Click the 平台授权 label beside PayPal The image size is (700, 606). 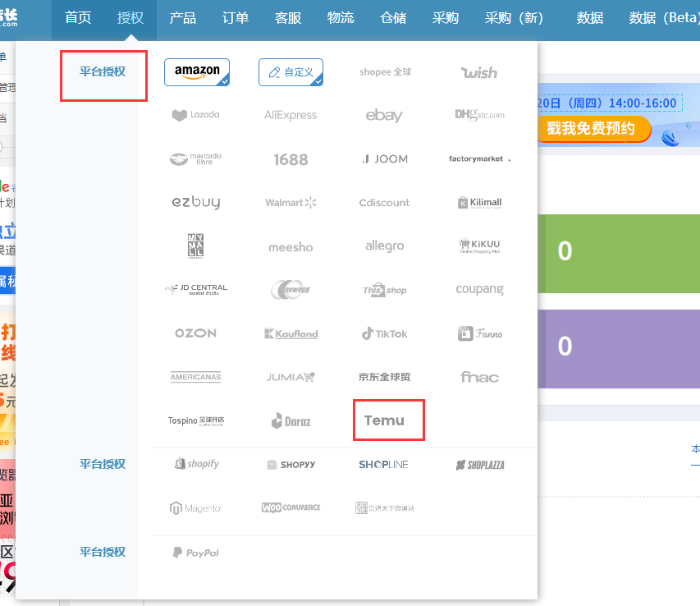click(x=103, y=552)
